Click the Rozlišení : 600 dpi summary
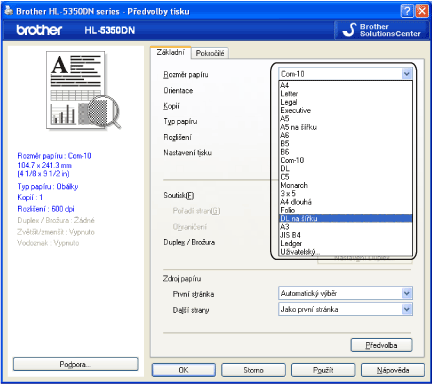The height and width of the screenshot is (384, 433). click(x=46, y=209)
